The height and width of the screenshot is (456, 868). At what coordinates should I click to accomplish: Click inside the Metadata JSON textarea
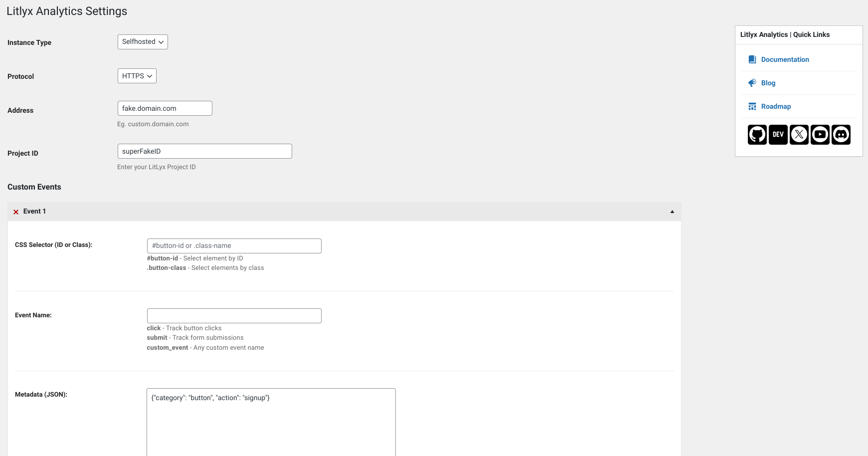point(271,422)
